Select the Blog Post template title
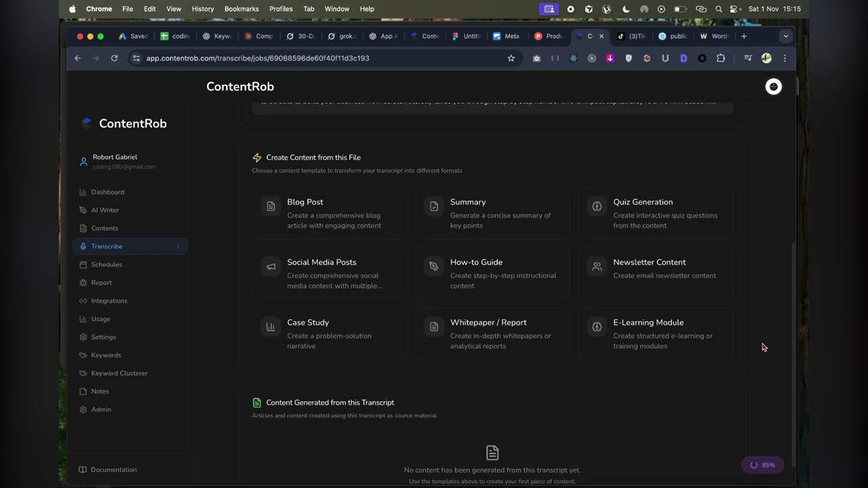868x488 pixels. click(305, 202)
